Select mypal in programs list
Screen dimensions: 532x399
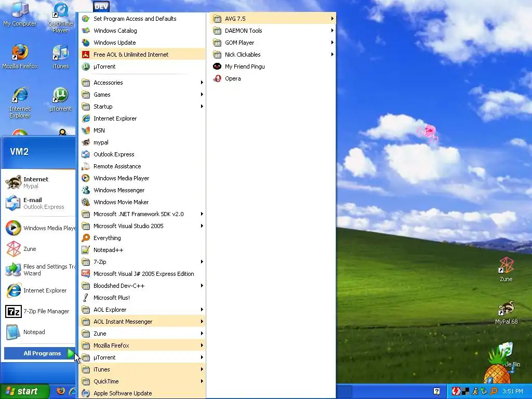point(142,142)
